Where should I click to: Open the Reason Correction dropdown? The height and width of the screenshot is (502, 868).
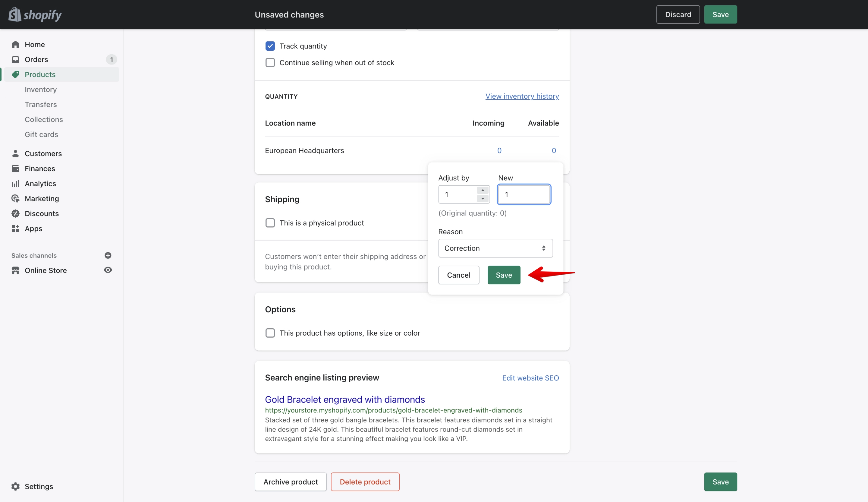pyautogui.click(x=495, y=248)
